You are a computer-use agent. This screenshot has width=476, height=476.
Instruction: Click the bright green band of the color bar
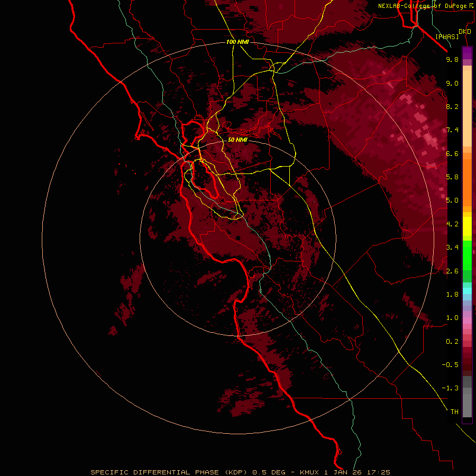pyautogui.click(x=467, y=255)
